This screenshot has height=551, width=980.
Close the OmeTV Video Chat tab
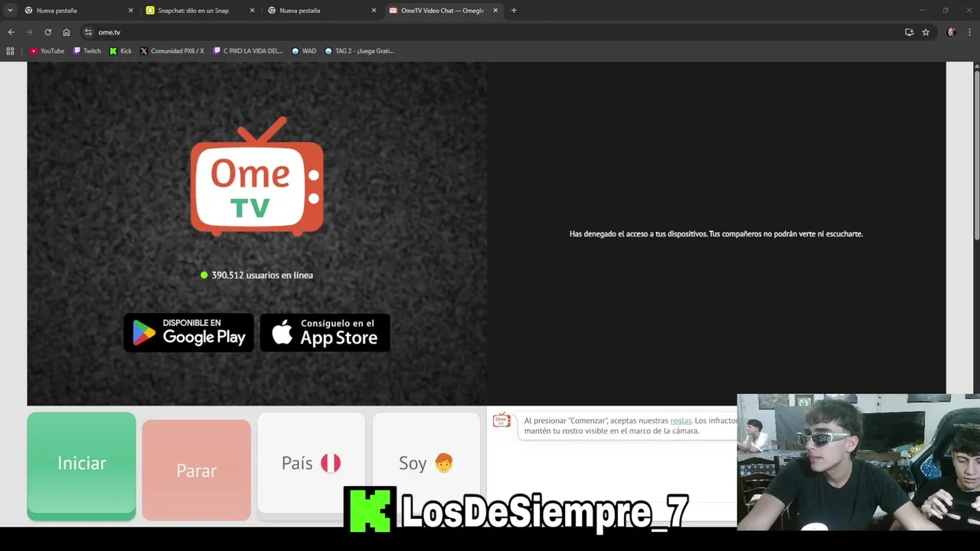[x=495, y=11]
